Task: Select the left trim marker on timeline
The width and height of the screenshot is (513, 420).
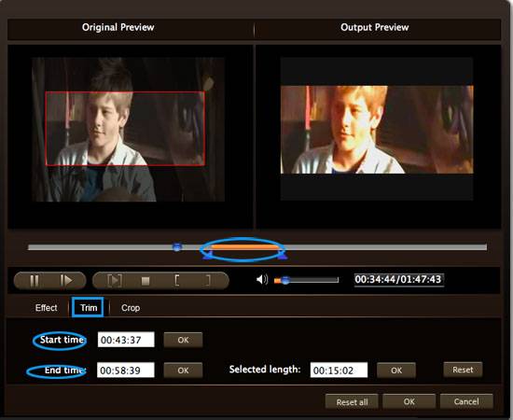Action: coord(208,256)
